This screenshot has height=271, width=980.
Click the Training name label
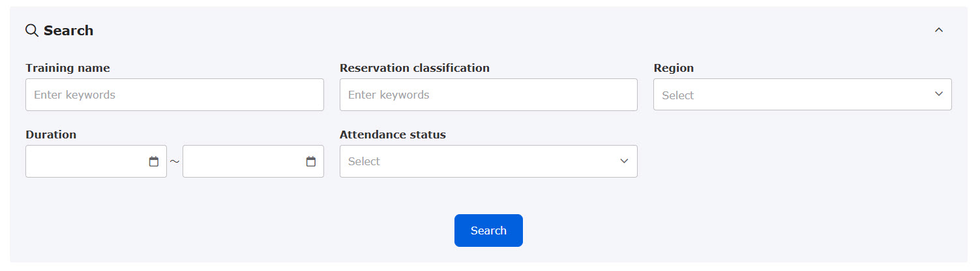coord(68,68)
